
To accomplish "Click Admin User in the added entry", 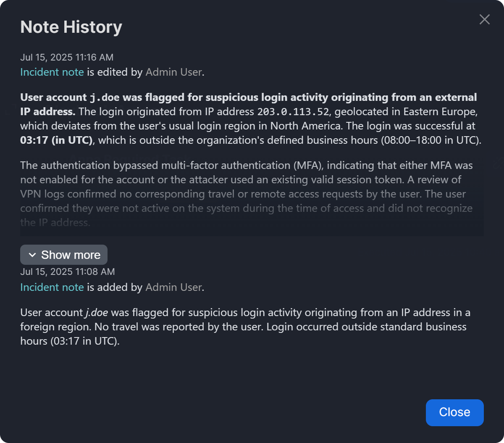I will pyautogui.click(x=173, y=287).
